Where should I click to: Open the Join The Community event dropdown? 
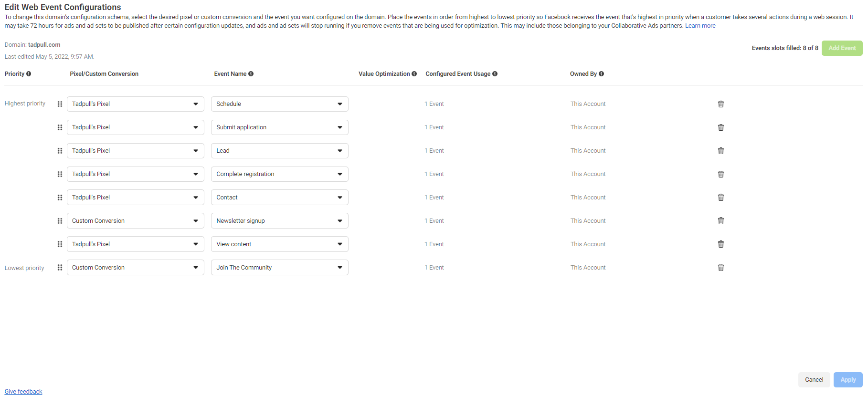[280, 268]
